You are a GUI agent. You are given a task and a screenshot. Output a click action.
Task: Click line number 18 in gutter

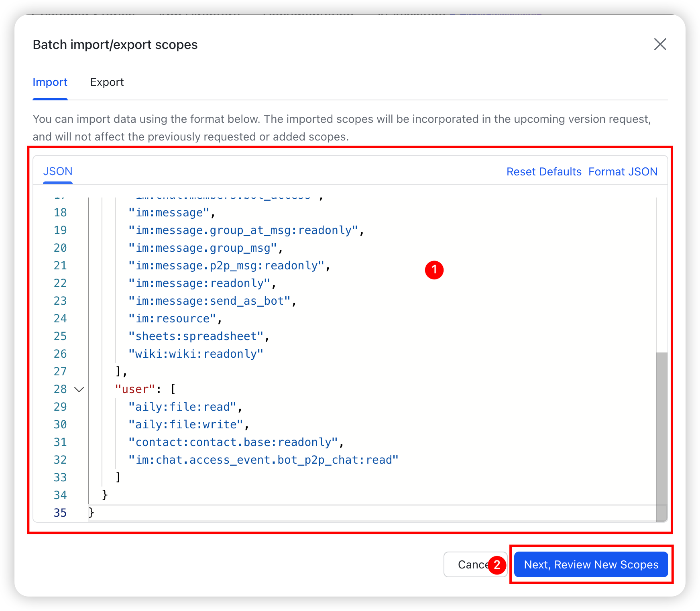(x=60, y=213)
